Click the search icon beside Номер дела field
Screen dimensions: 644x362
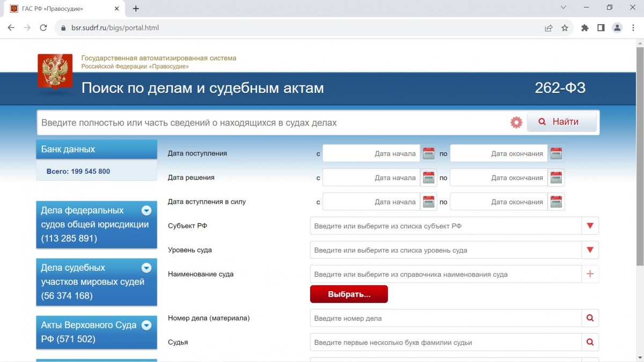(590, 318)
